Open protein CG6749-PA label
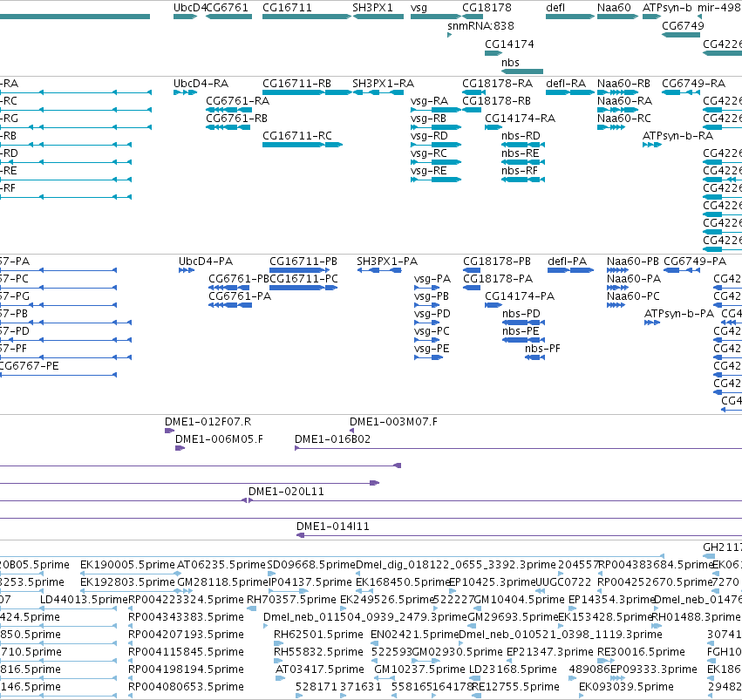 695,261
